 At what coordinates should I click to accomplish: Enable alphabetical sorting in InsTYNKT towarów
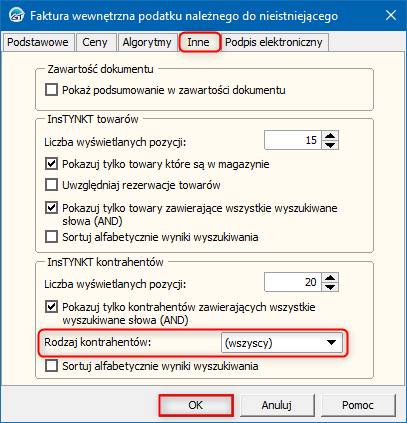point(51,237)
